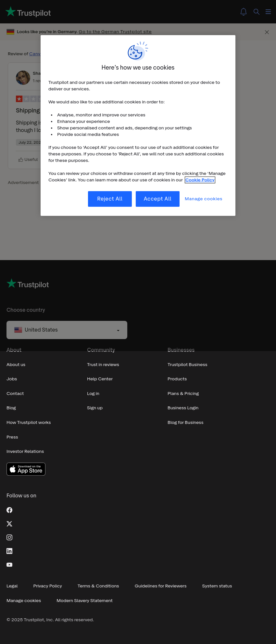
Task: Open Plans & Pricing link
Action: (x=183, y=394)
